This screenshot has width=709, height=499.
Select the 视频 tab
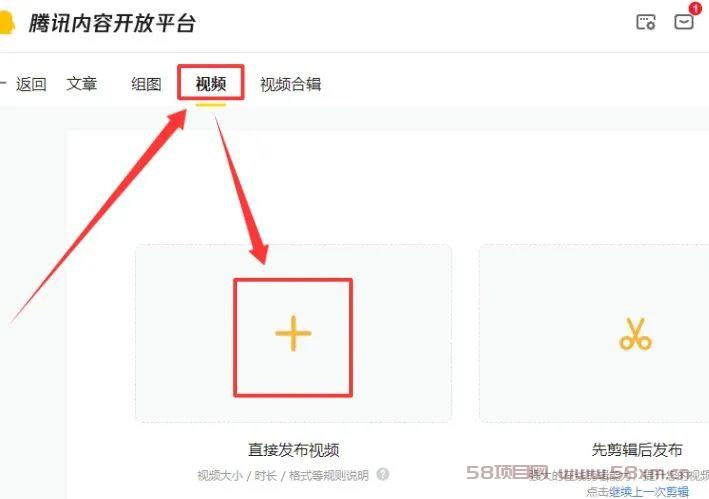pyautogui.click(x=211, y=84)
